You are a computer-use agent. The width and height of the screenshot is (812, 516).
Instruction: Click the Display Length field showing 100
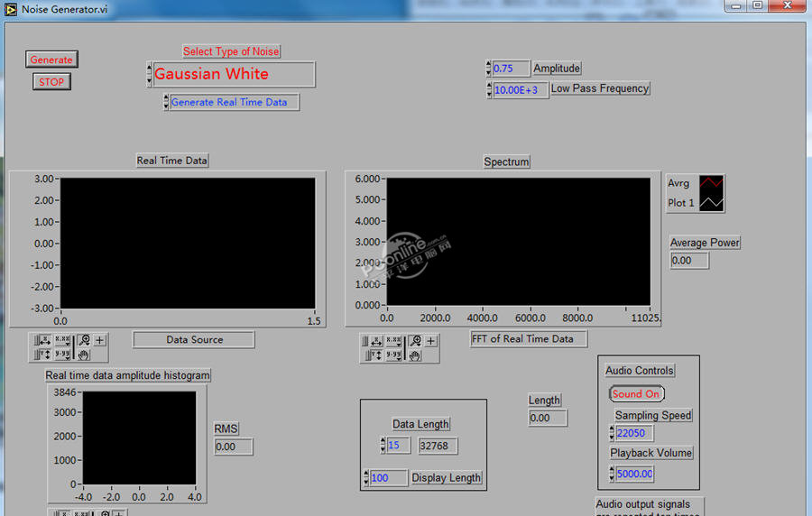click(388, 478)
